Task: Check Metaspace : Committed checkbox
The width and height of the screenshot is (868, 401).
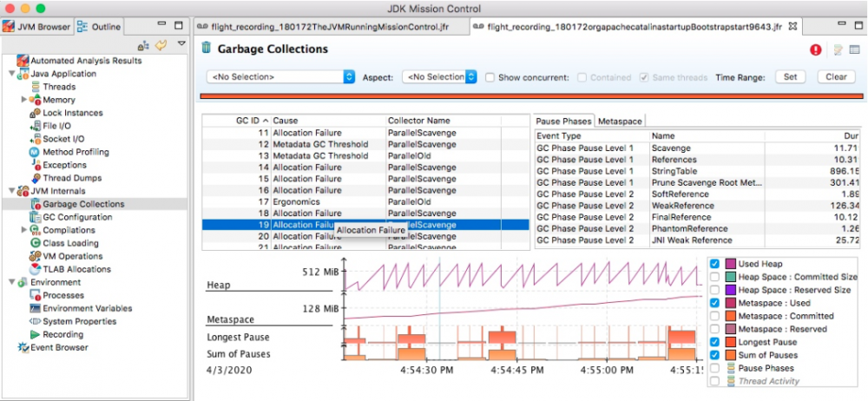Action: (714, 316)
